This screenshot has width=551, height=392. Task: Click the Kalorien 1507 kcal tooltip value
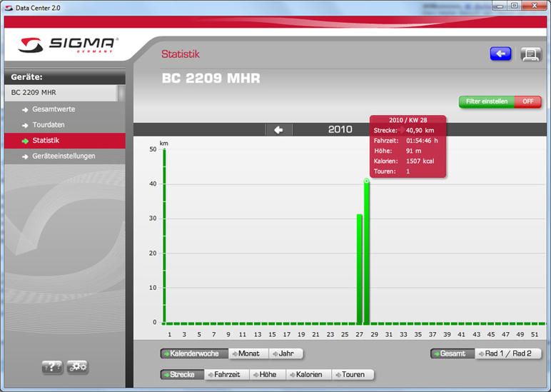[420, 161]
